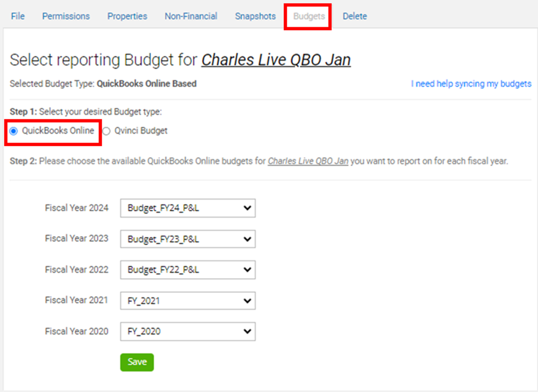Click the green Save button
Image resolution: width=538 pixels, height=392 pixels.
[x=137, y=362]
